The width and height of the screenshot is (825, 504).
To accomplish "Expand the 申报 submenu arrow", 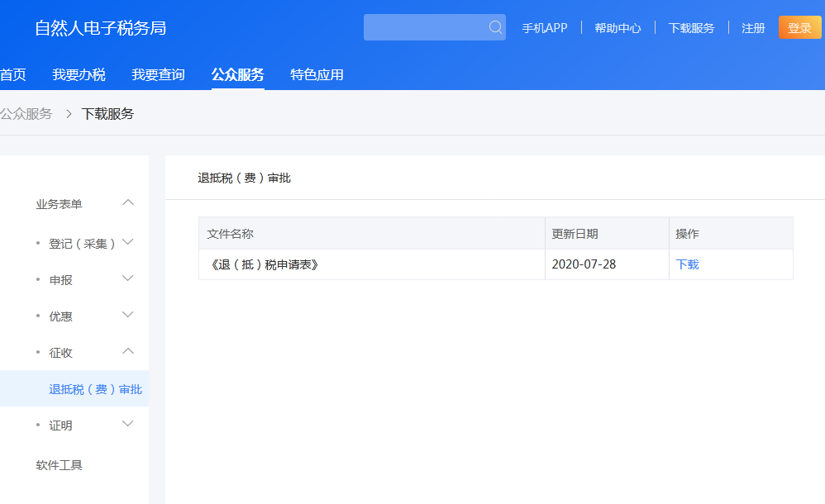I will point(128,278).
